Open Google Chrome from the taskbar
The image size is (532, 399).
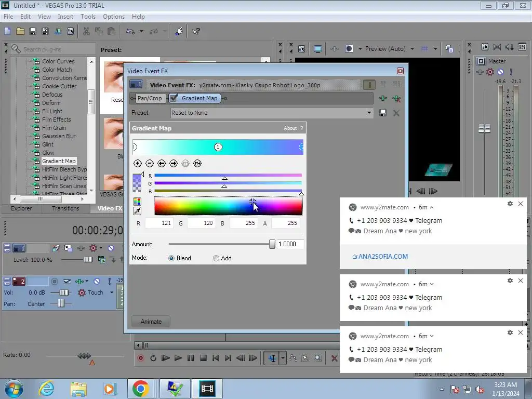tap(140, 389)
